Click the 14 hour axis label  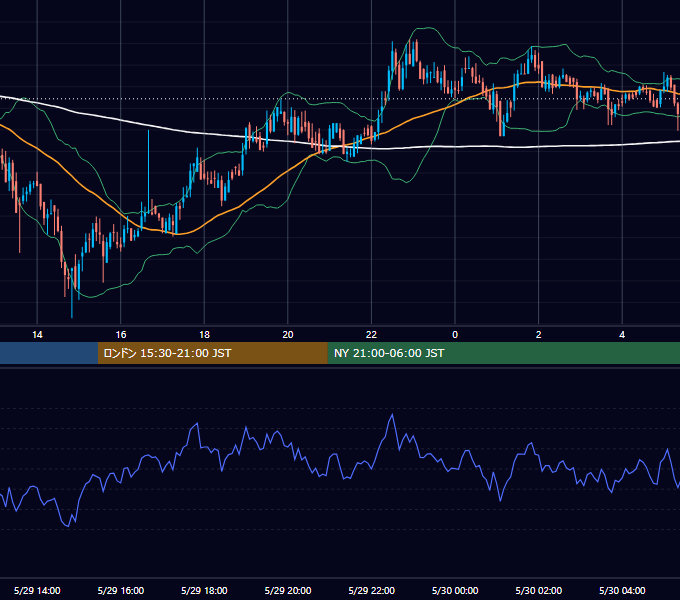point(37,335)
